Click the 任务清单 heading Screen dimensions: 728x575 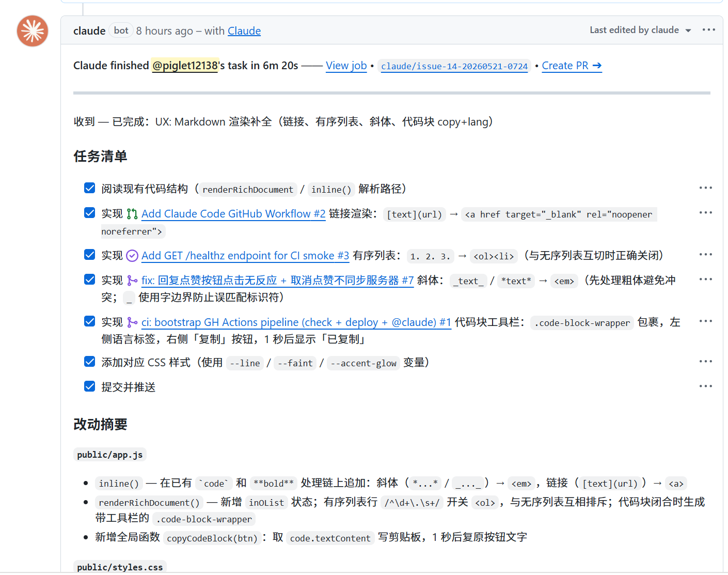[x=100, y=156]
